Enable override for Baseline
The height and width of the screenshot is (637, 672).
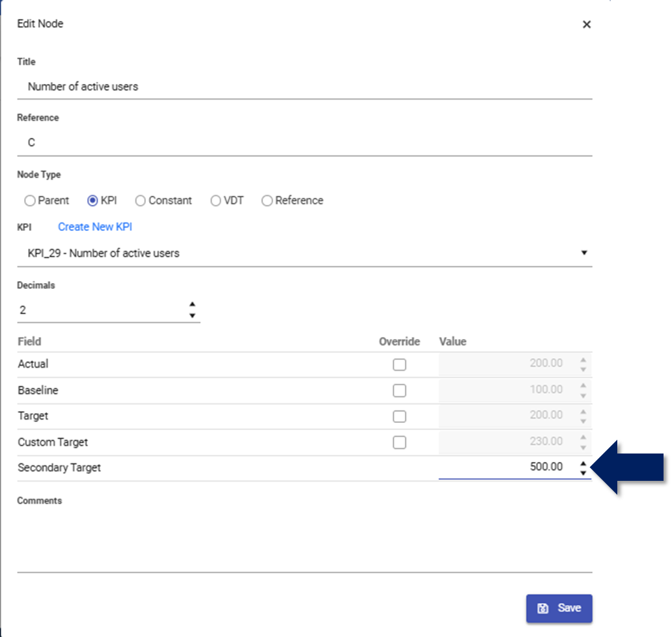click(x=399, y=390)
